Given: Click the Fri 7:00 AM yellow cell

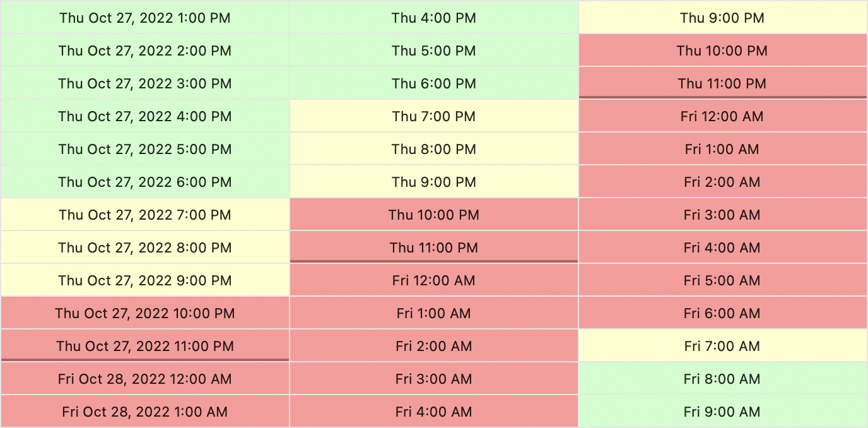Looking at the screenshot, I should coord(722,346).
